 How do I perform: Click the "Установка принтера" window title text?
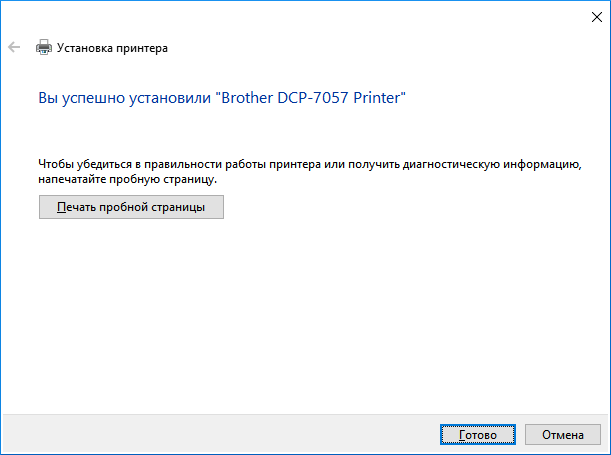[112, 47]
